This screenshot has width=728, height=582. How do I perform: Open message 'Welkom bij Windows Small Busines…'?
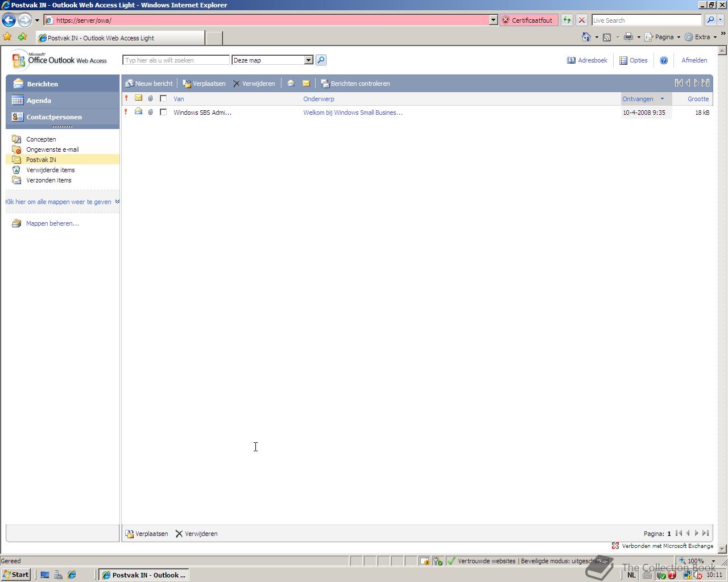pyautogui.click(x=353, y=113)
